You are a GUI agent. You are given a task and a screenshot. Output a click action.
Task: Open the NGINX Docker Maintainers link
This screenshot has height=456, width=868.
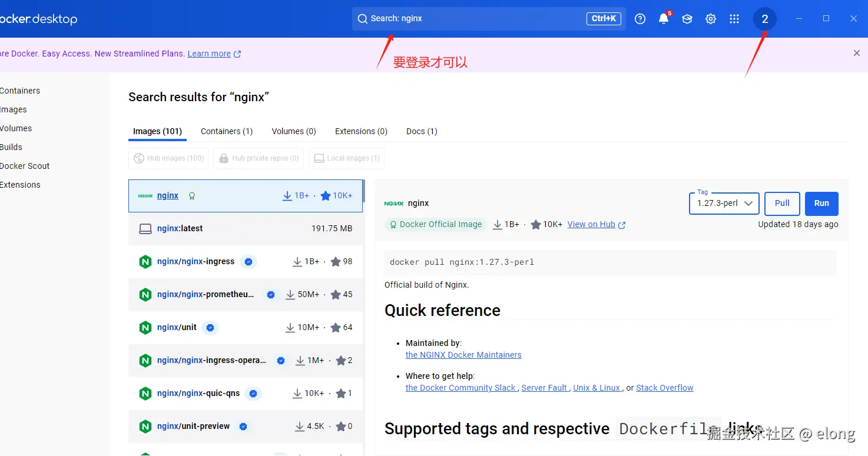[463, 355]
